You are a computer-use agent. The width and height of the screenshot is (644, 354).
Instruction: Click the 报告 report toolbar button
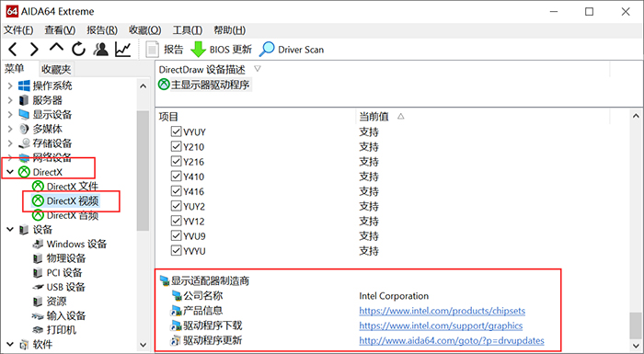(x=165, y=50)
